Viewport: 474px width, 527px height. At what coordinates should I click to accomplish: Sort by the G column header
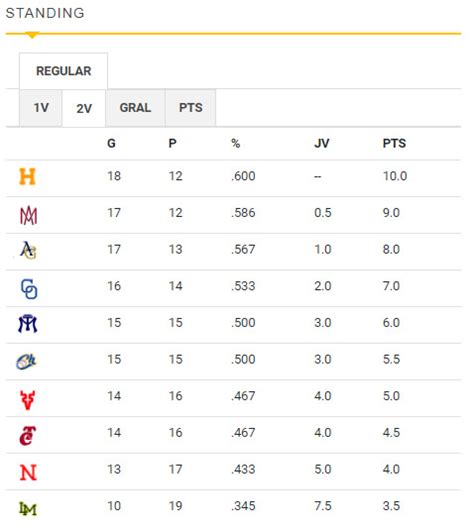point(111,144)
